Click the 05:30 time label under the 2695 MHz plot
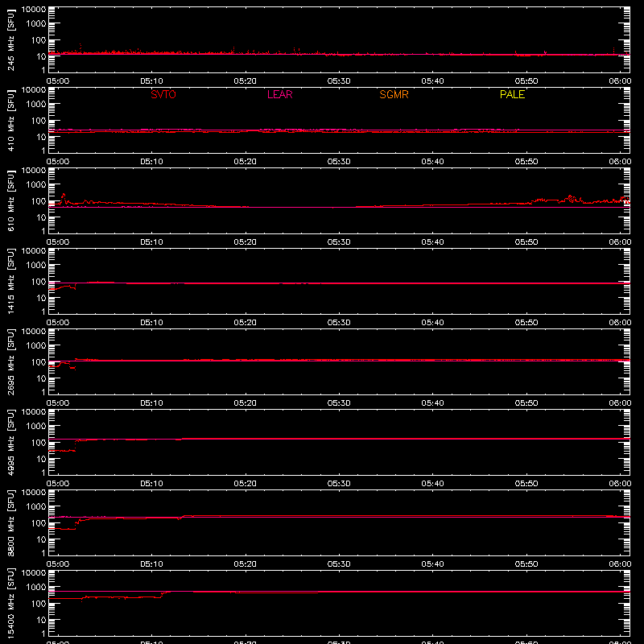Image resolution: width=644 pixels, height=644 pixels. [x=339, y=403]
